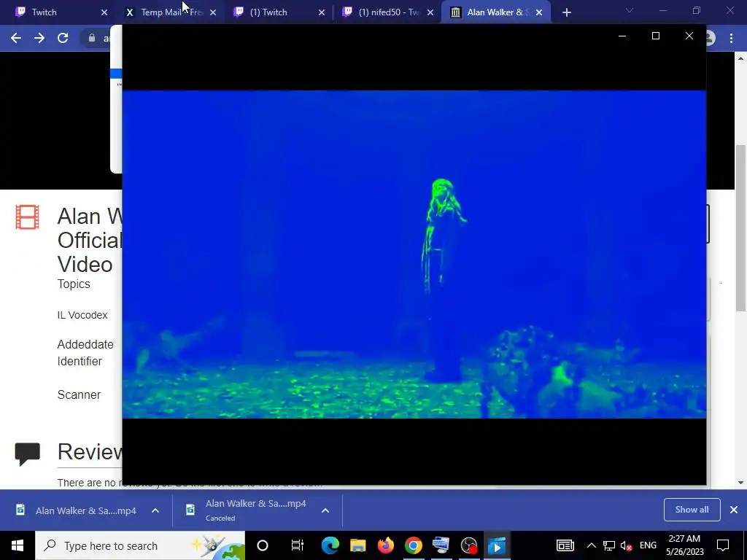This screenshot has height=560, width=747.
Task: Maximize the video player window
Action: pos(656,36)
